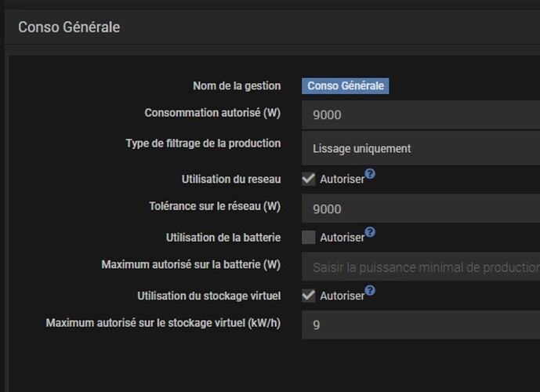Click the Type de filtrage de la production label
540x392 pixels.
click(203, 143)
